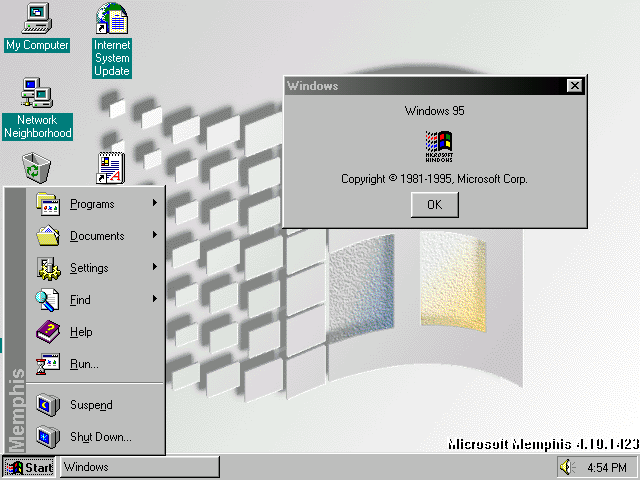This screenshot has height=480, width=640.
Task: Expand the Find submenu arrow
Action: coord(155,300)
